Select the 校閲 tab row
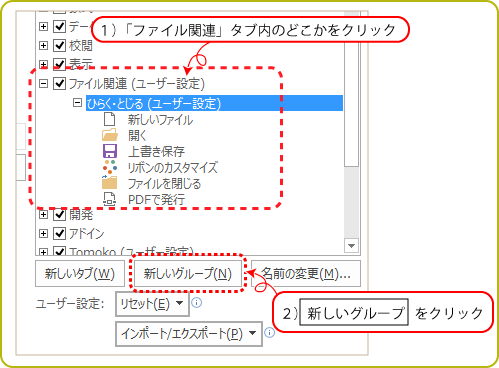 click(x=81, y=45)
